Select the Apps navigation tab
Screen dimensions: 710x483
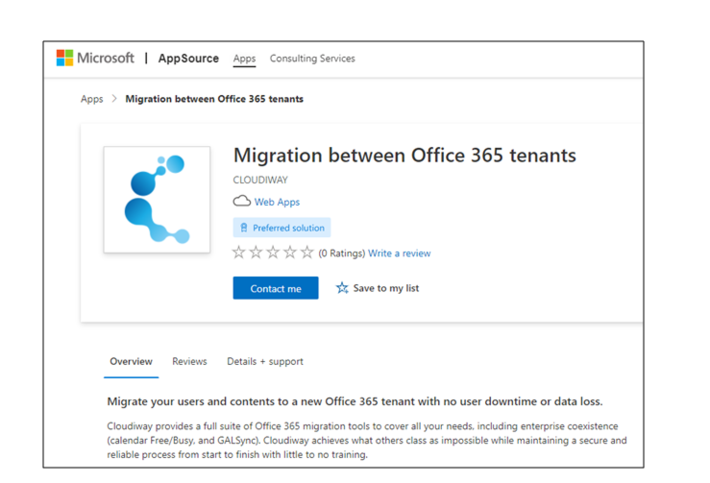245,58
